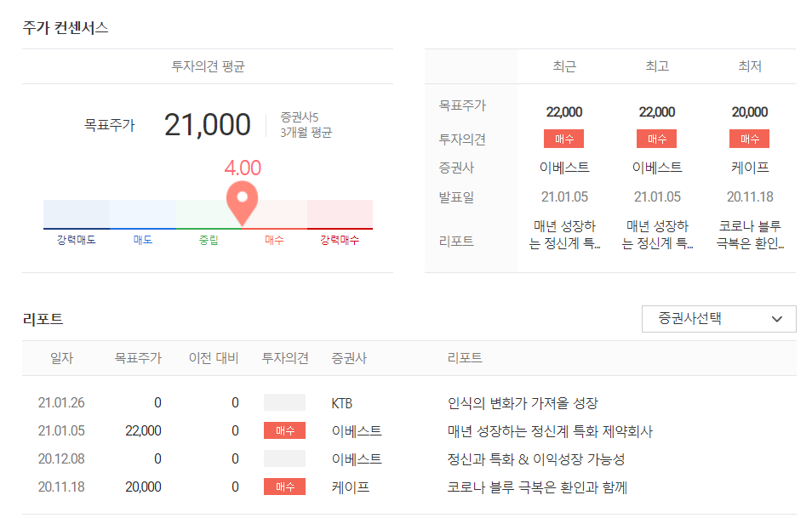Image resolution: width=812 pixels, height=518 pixels.
Task: Click the 최근 column header
Action: coord(564,66)
